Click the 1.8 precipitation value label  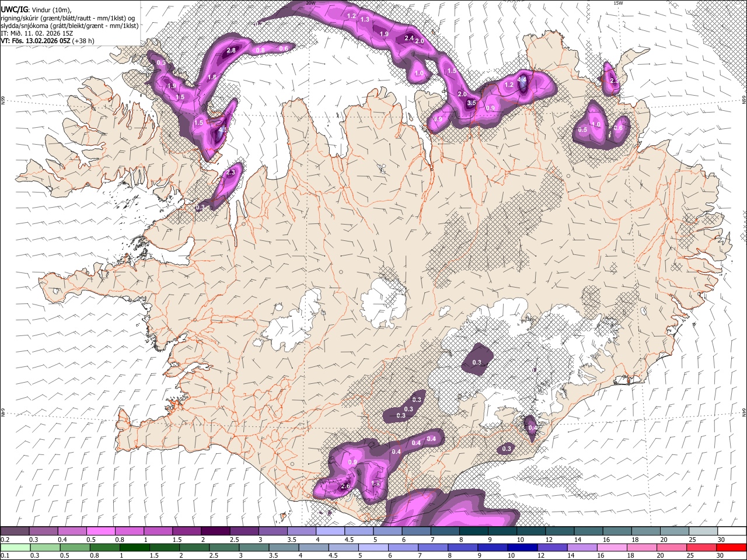[x=212, y=77]
